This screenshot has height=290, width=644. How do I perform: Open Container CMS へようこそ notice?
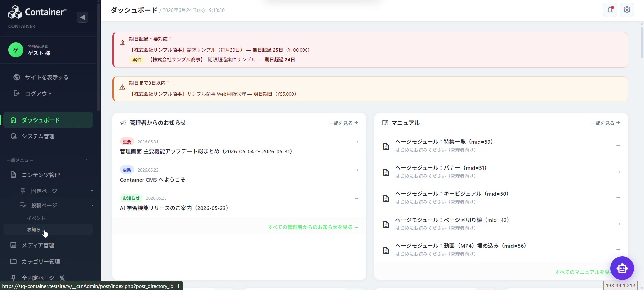coord(239,175)
